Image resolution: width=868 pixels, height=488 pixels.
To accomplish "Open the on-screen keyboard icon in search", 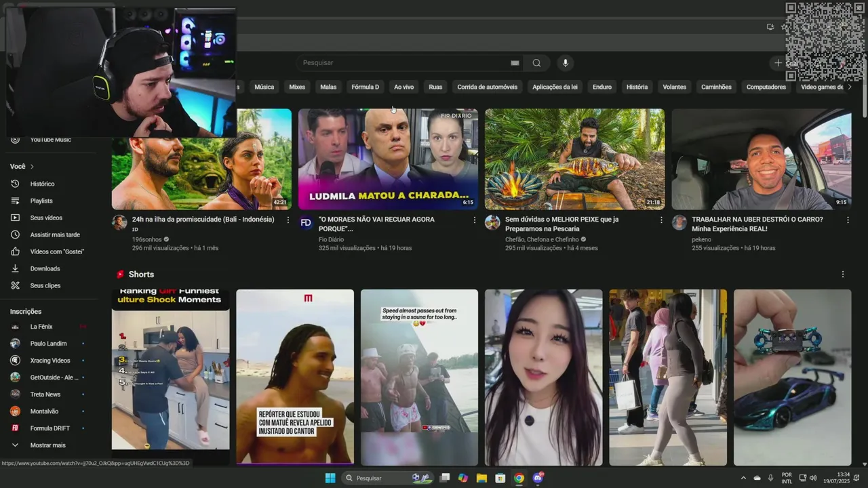I will coord(515,63).
